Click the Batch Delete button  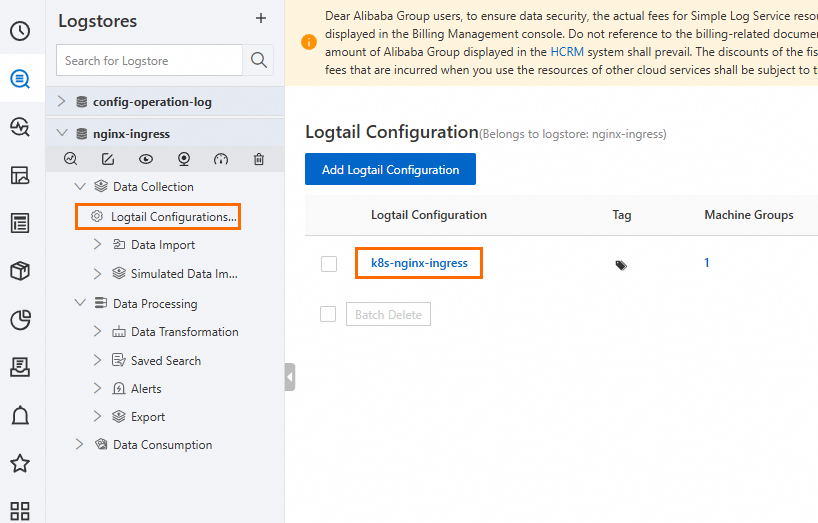pyautogui.click(x=388, y=314)
